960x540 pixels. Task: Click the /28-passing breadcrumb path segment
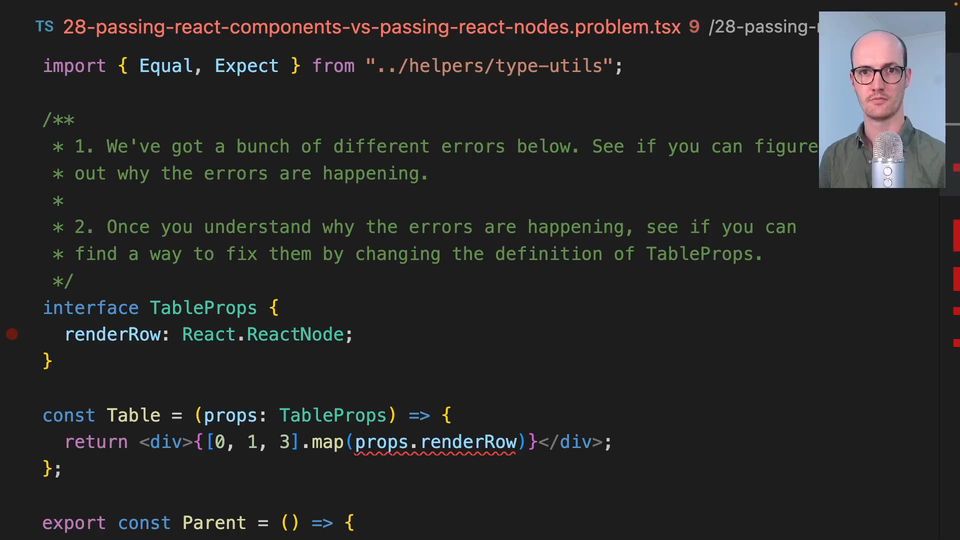pos(762,27)
